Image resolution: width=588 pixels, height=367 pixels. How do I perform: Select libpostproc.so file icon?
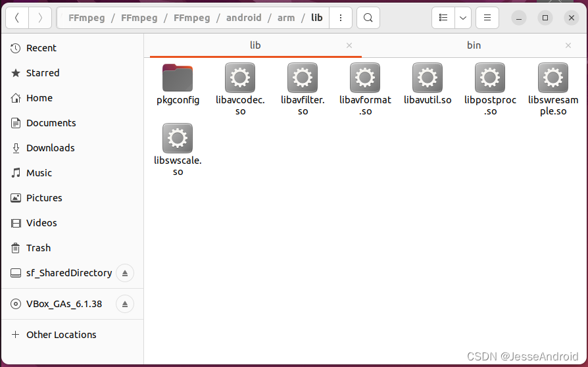coord(490,78)
